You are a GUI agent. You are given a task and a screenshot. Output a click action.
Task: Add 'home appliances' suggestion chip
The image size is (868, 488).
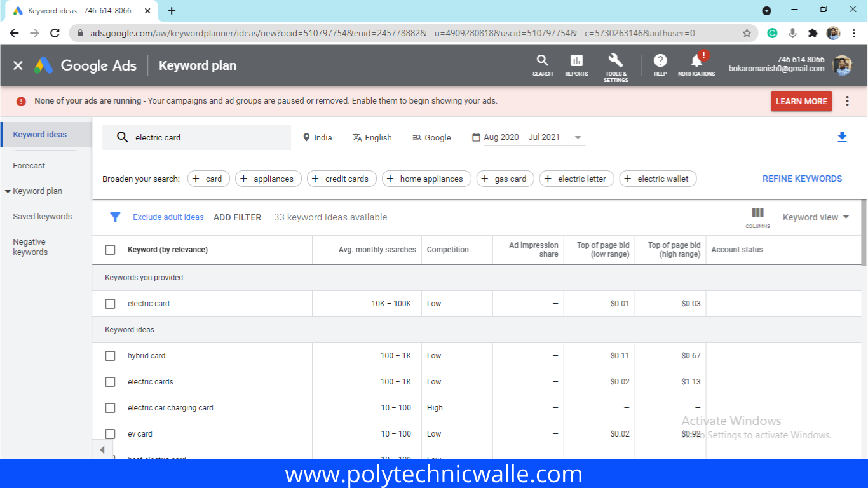426,179
